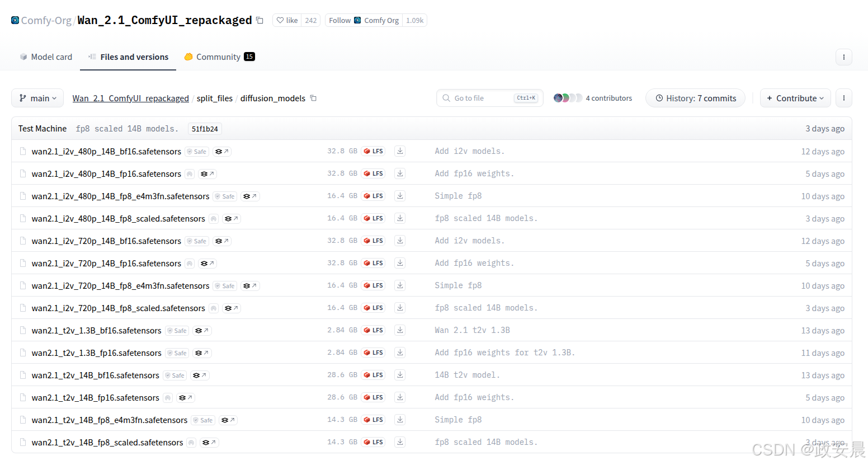This screenshot has width=868, height=465.
Task: Open wan2.1_i2v_720p_14B_fp16.safetensors
Action: [x=106, y=263]
